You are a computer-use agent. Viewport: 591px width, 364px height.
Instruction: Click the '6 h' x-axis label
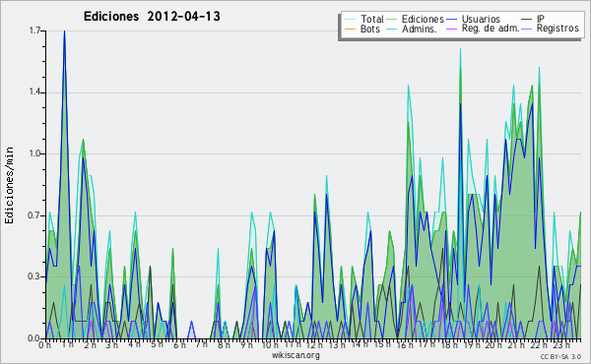pos(179,345)
